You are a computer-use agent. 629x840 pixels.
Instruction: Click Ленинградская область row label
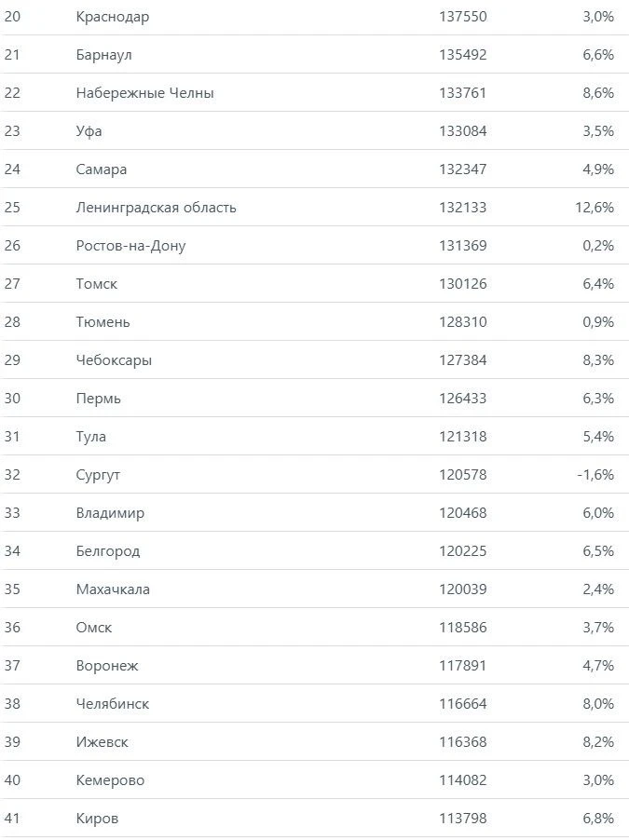(156, 208)
